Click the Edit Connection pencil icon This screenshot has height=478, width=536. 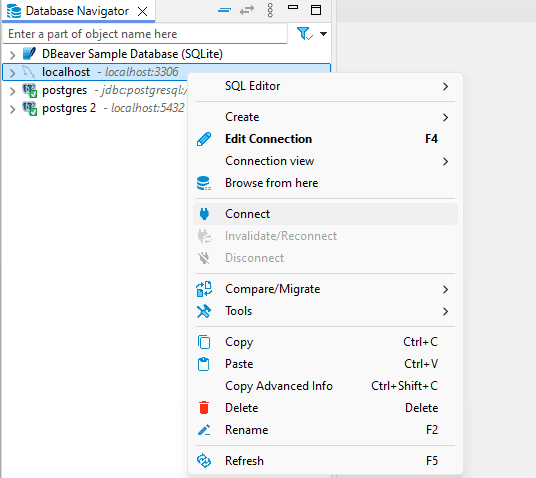coord(204,139)
